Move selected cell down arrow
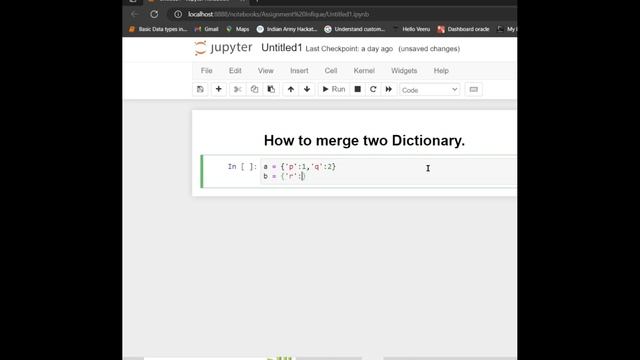The height and width of the screenshot is (360, 640). tap(307, 89)
